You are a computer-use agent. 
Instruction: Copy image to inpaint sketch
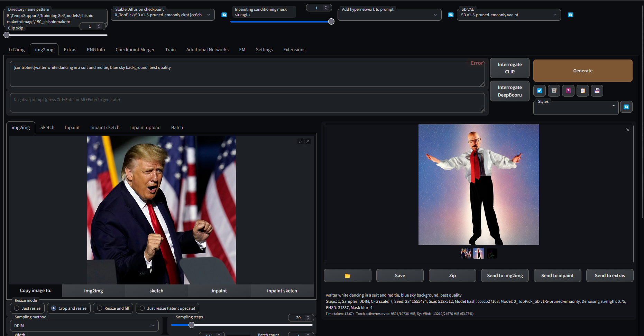pyautogui.click(x=282, y=291)
